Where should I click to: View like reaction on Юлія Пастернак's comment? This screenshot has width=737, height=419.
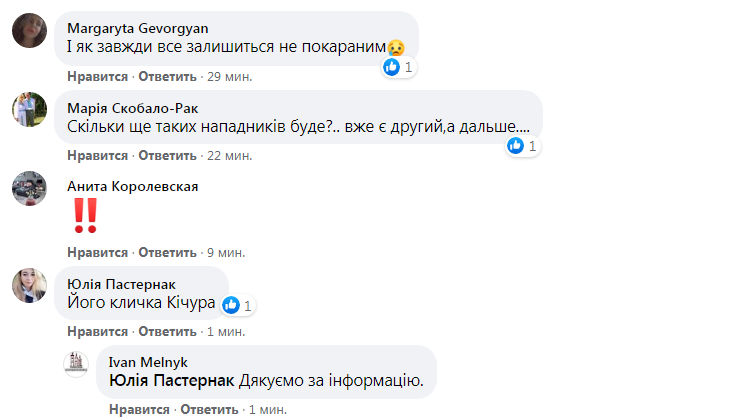[x=231, y=304]
